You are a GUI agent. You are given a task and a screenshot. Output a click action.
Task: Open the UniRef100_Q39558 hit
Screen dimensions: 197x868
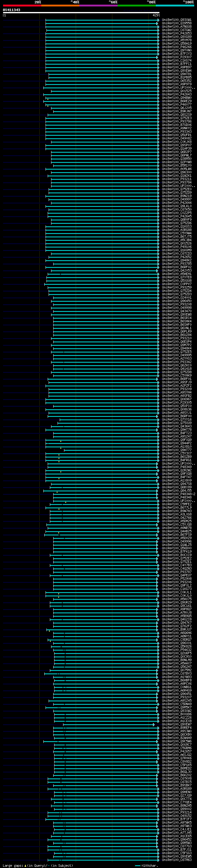tap(177, 23)
